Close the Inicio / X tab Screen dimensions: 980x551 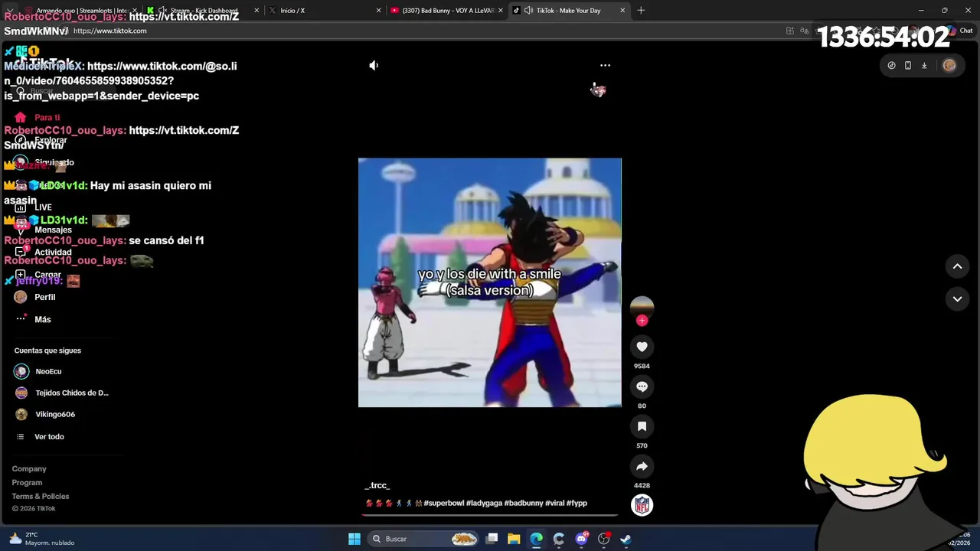coord(378,11)
